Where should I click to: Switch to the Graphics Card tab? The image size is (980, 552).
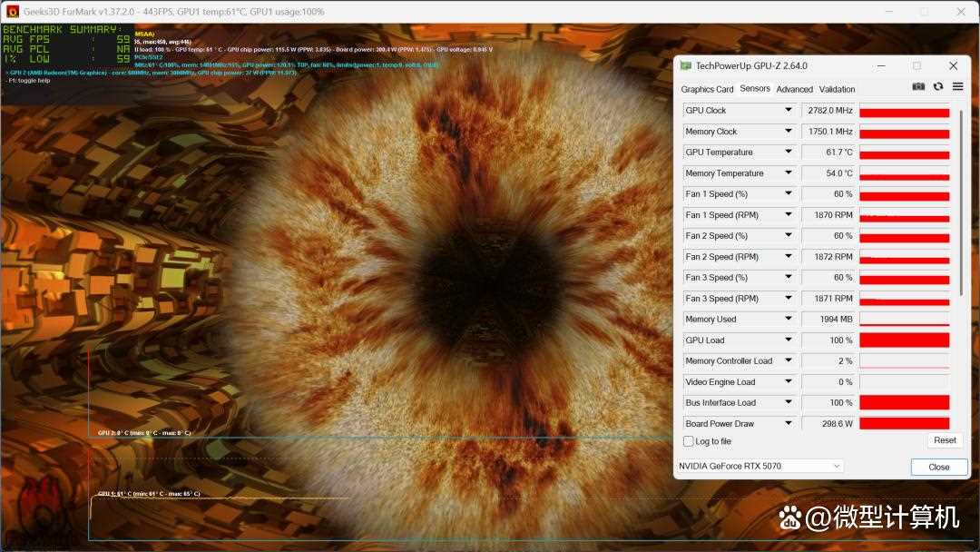(x=707, y=89)
